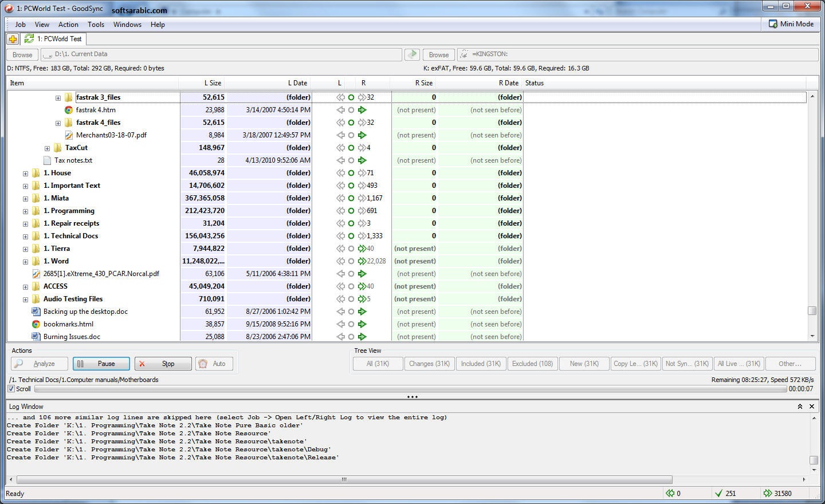Viewport: 825px width, 504px height.
Task: Expand the Audio Testing Files folder
Action: [x=25, y=300]
